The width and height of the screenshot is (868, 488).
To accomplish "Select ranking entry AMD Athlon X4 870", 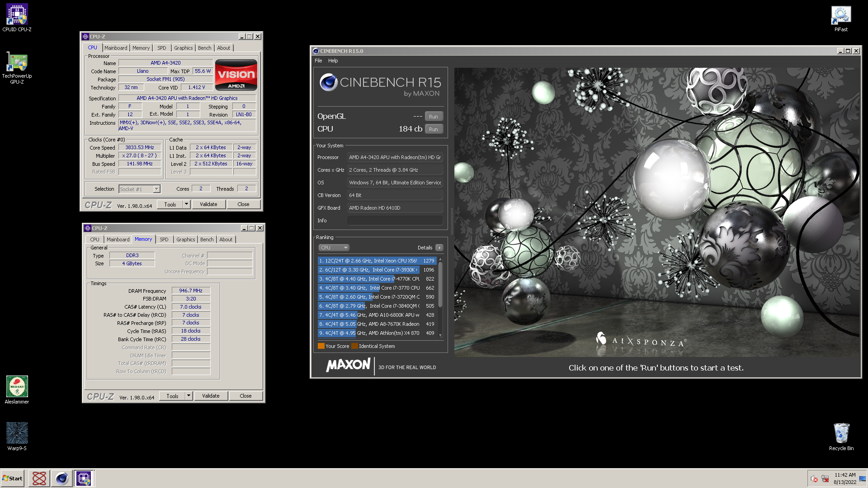I will (377, 333).
